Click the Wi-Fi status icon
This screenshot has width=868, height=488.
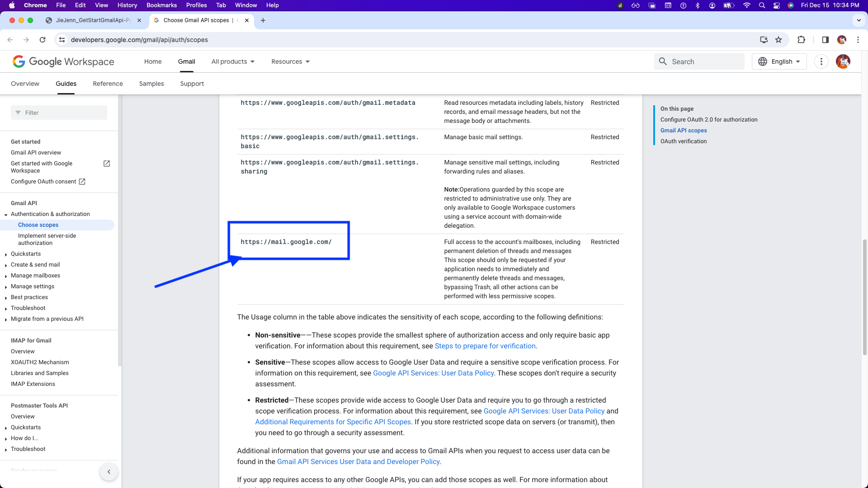tap(747, 5)
